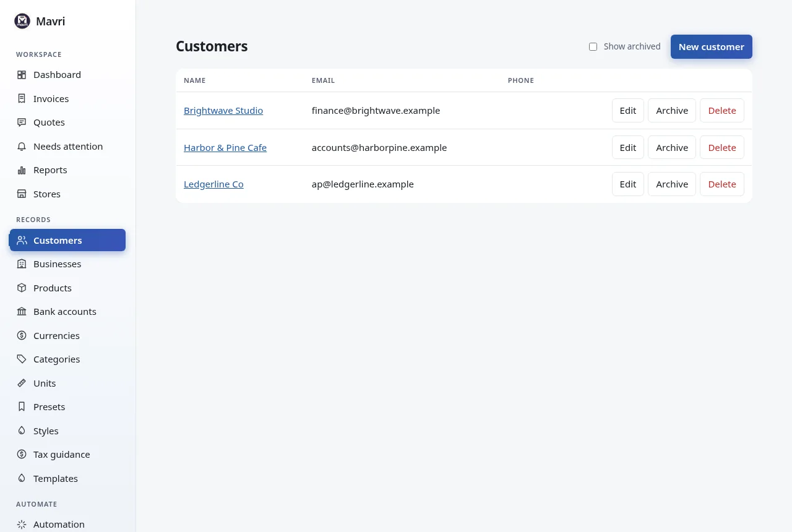Click the Automation sparkle icon
This screenshot has width=792, height=532.
(22, 525)
